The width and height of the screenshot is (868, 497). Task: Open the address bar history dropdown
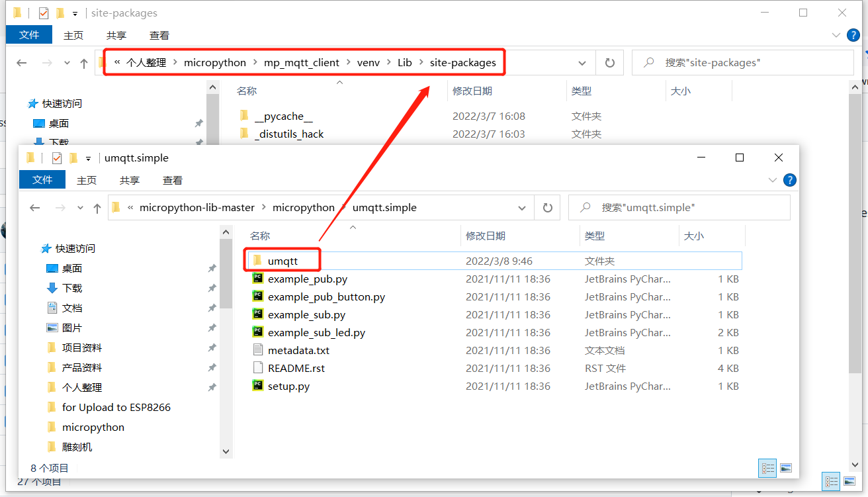coord(522,207)
